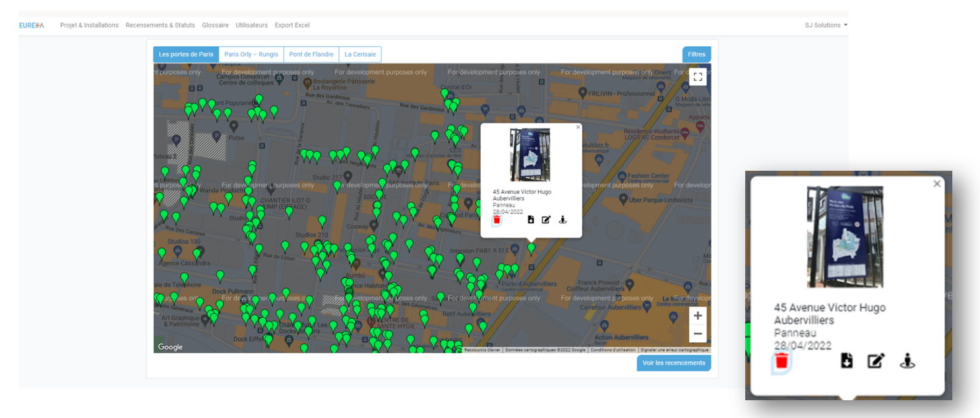Zoom out on the map
The height and width of the screenshot is (418, 980).
[698, 333]
